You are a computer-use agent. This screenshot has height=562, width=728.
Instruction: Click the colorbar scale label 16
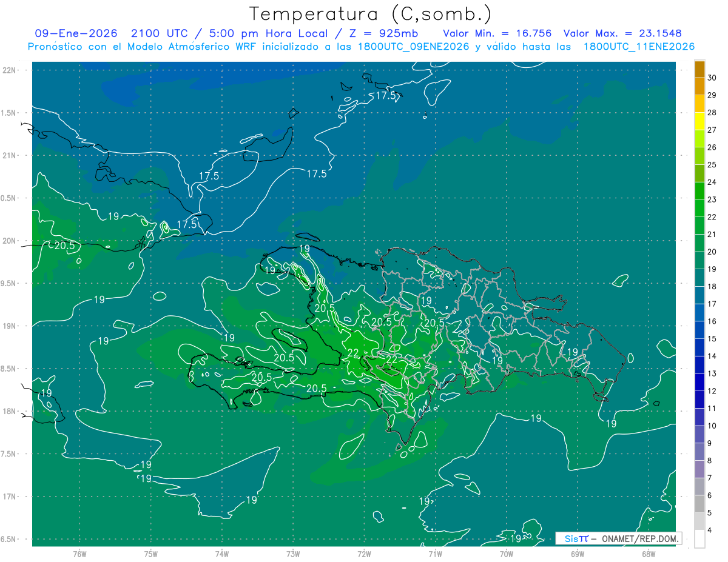712,321
